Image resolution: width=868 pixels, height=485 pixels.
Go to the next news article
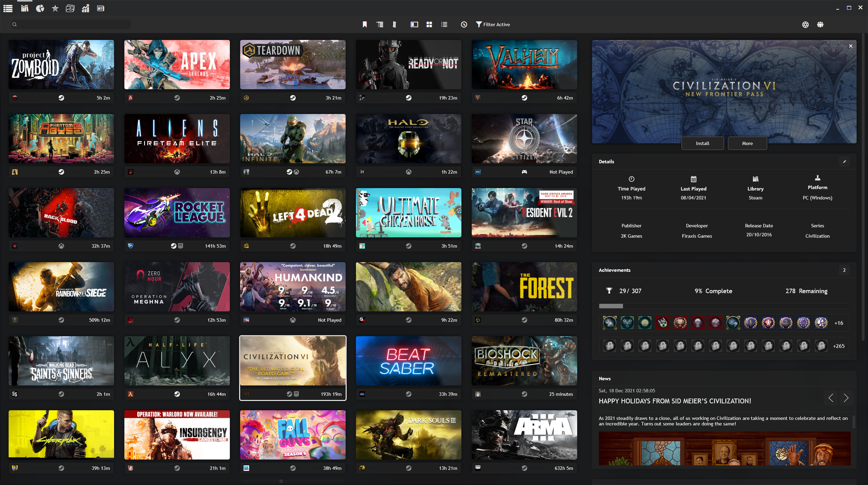(x=846, y=398)
